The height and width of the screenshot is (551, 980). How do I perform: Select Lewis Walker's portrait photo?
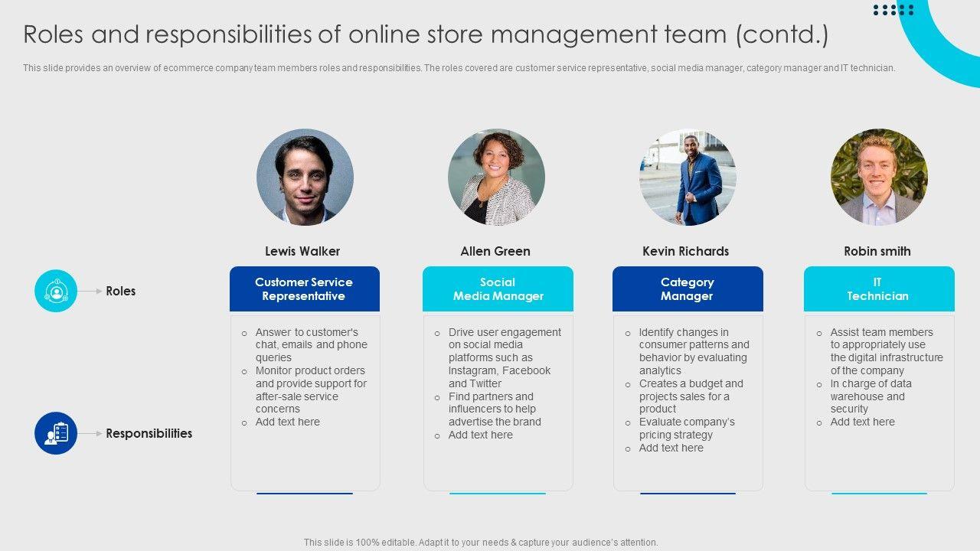305,177
